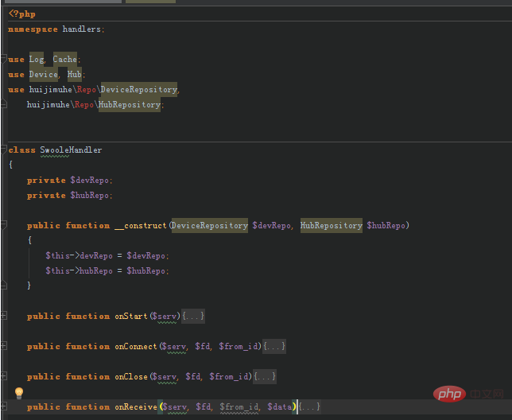Click the $fd parameter in onConnect
This screenshot has width=512, height=420.
203,346
